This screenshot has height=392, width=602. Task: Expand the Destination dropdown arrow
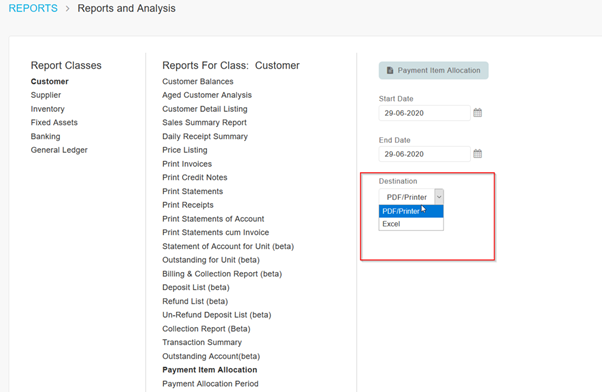coord(439,197)
